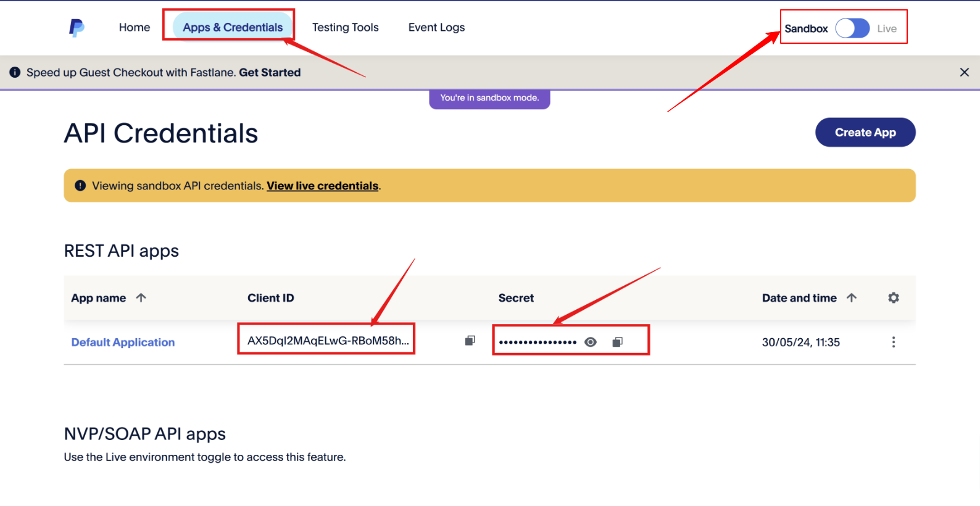Click info icon in Fastlane banner
Screen dimensions: 980x506
tap(15, 72)
